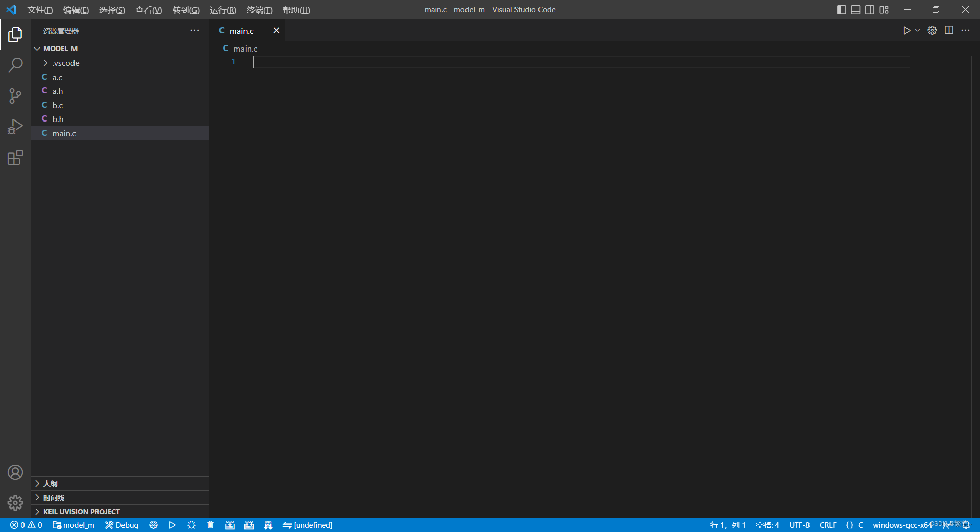Change windows-gcc-x64 configuration
980x532 pixels.
[x=902, y=525]
